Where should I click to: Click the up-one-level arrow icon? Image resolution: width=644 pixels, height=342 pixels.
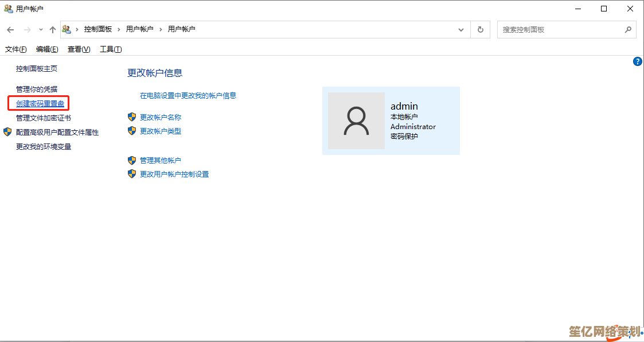[x=52, y=29]
